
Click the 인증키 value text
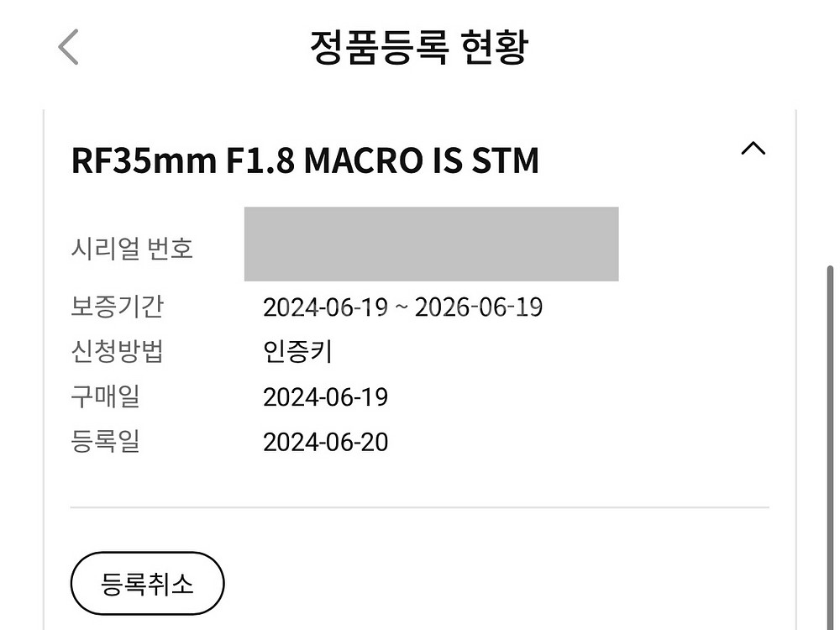tap(297, 351)
